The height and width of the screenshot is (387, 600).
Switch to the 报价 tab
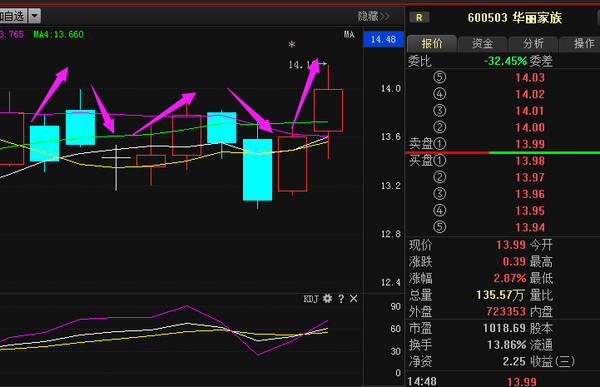[x=432, y=44]
